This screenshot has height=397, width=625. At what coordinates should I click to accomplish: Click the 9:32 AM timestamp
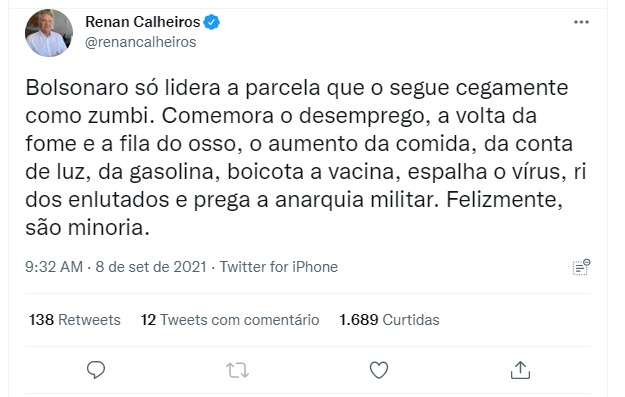54,267
